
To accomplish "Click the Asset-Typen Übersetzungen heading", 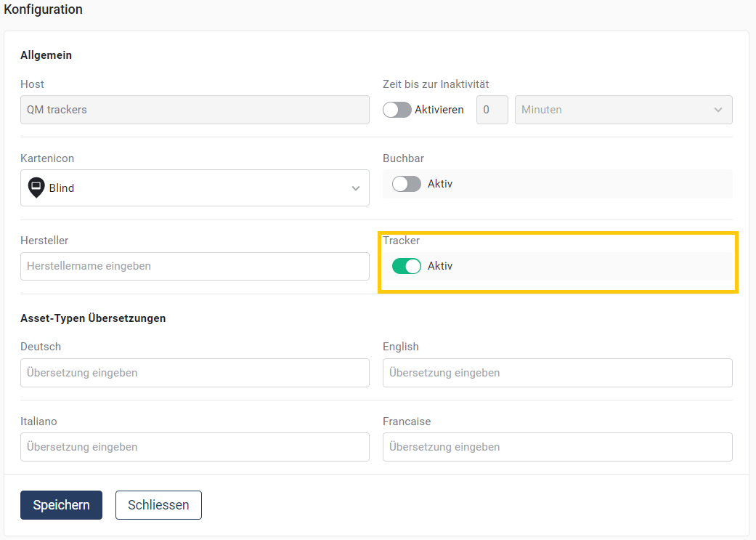I will [93, 318].
